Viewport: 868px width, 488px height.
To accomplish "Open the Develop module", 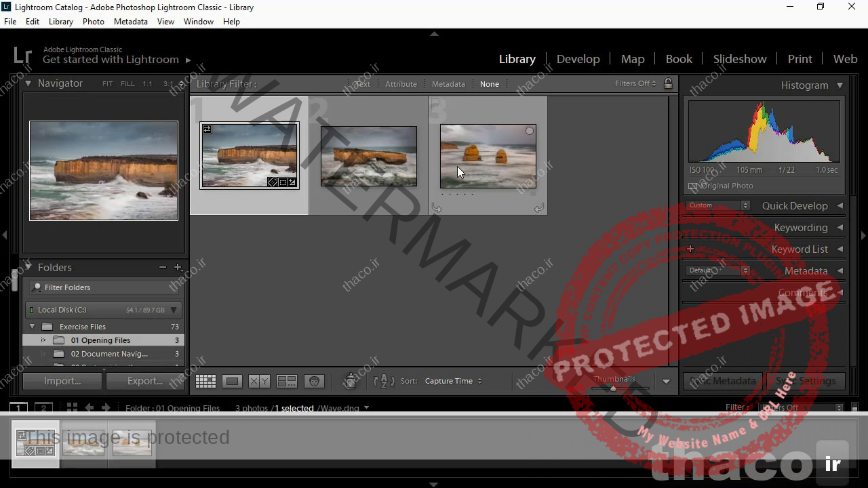I will click(578, 59).
